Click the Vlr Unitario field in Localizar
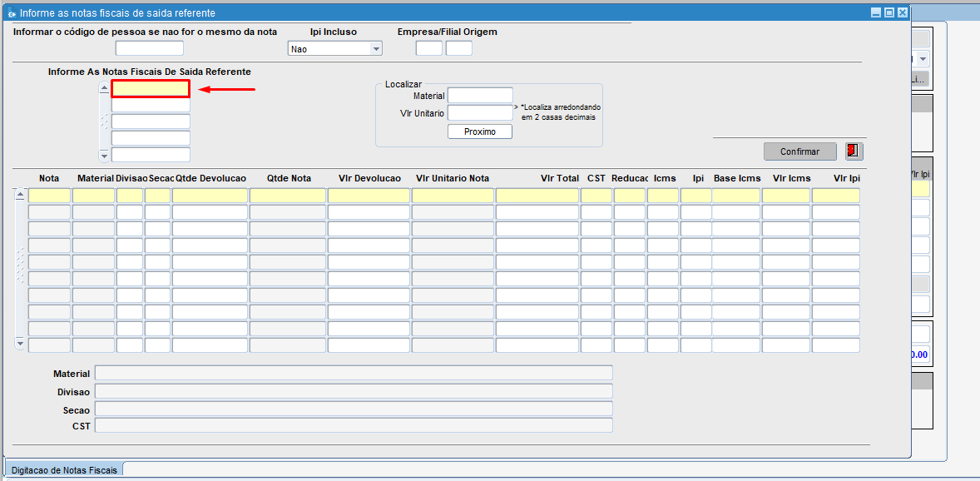980x481 pixels. click(480, 113)
